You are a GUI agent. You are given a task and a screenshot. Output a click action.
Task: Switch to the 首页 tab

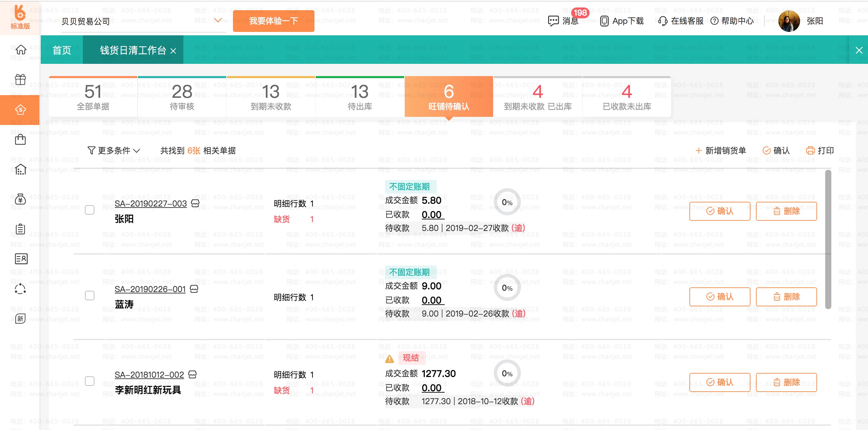[x=62, y=50]
